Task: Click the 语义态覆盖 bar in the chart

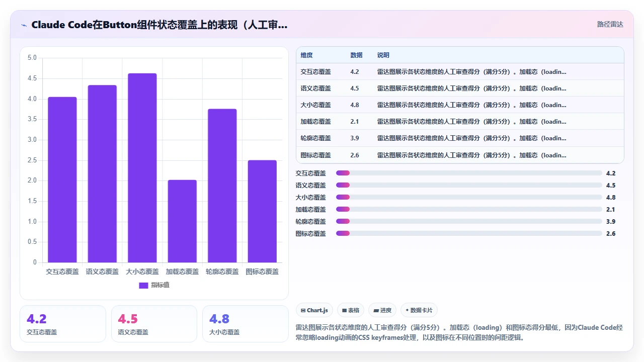Action: coord(102,174)
